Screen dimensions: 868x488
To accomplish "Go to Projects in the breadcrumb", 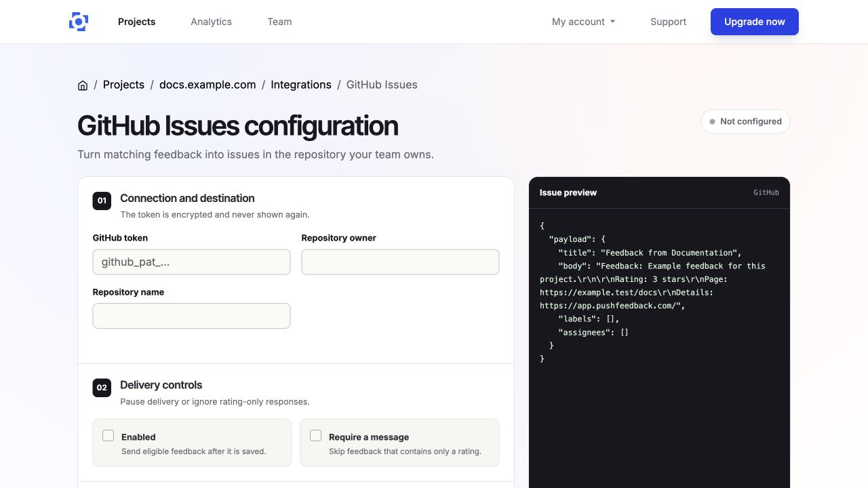I will (x=123, y=85).
